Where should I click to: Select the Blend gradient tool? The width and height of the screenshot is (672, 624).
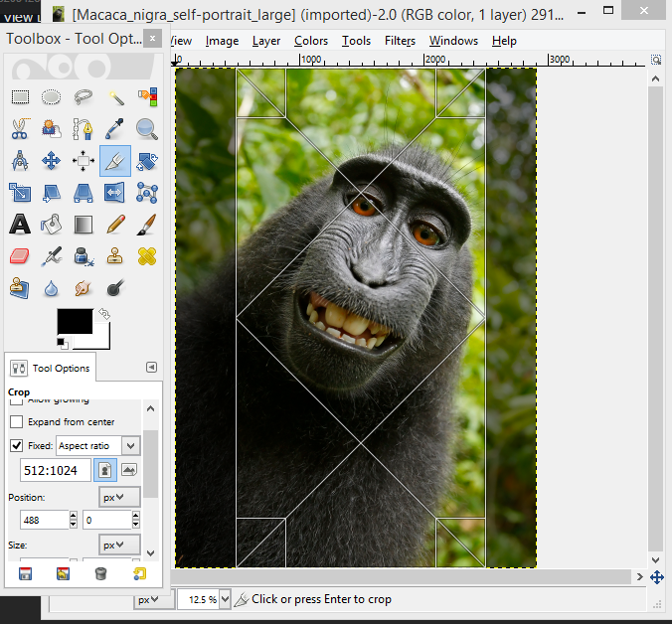tap(84, 225)
